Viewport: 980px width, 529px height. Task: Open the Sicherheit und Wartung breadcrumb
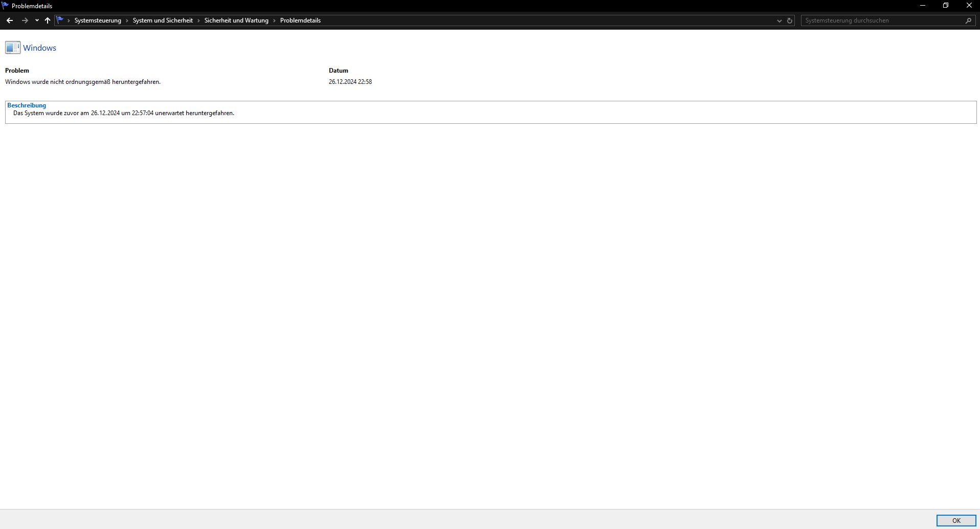236,20
